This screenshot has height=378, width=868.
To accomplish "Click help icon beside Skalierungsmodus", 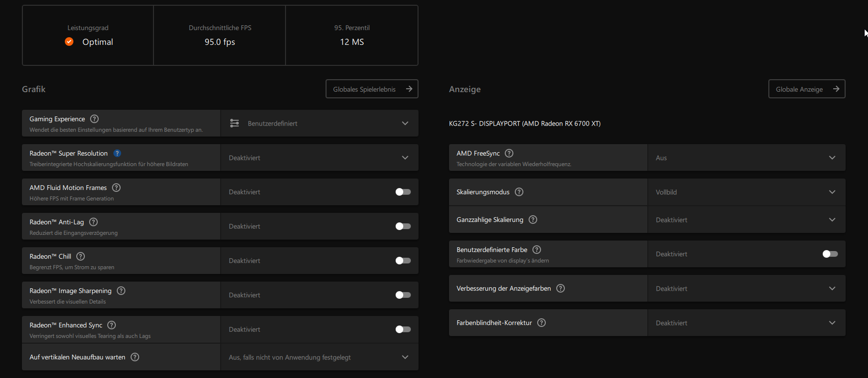I will [519, 192].
